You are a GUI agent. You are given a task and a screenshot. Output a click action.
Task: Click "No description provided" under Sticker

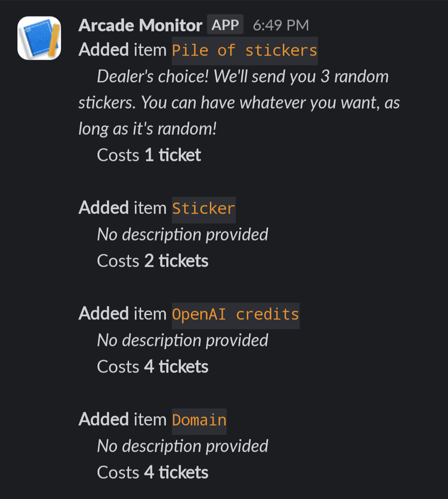[x=182, y=235]
